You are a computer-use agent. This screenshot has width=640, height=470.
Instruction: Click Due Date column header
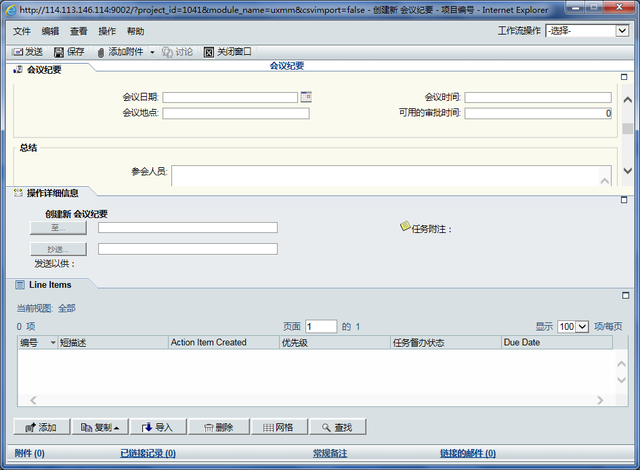click(x=557, y=343)
